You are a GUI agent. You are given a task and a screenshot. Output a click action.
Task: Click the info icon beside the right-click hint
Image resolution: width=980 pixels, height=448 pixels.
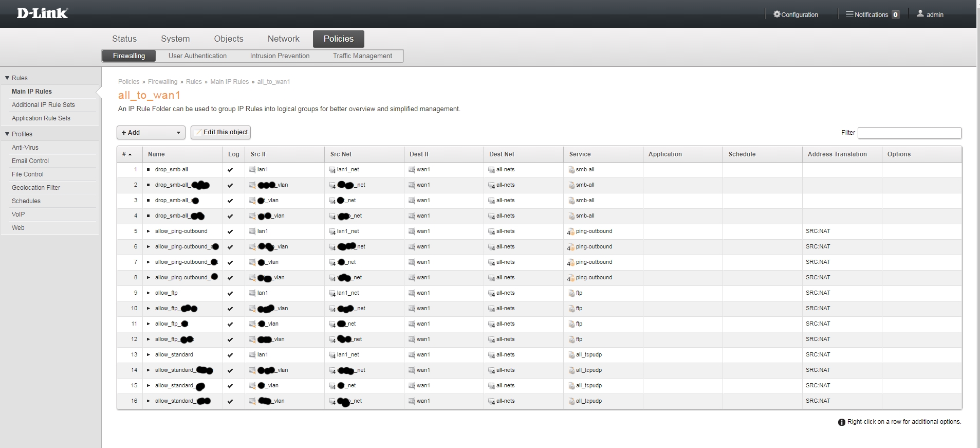(842, 422)
